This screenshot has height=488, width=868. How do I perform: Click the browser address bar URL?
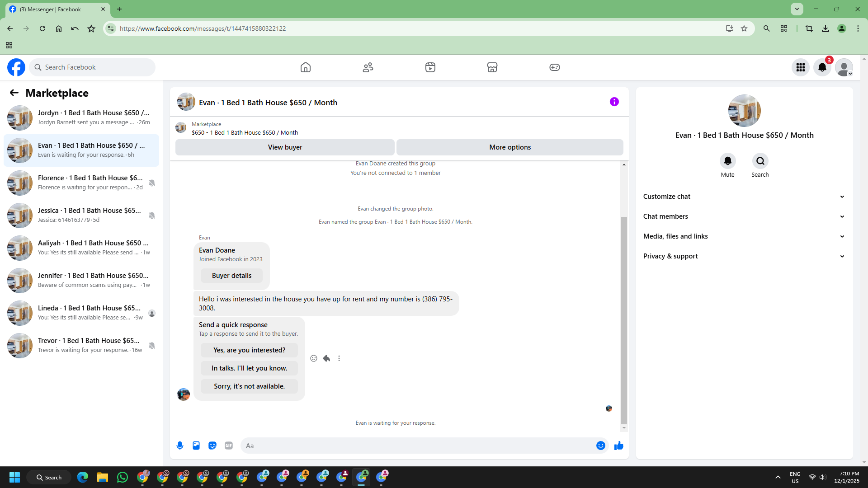203,28
